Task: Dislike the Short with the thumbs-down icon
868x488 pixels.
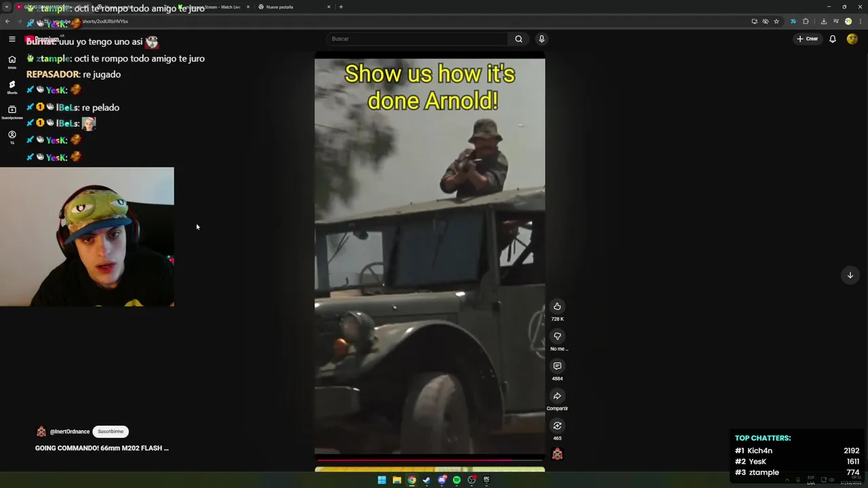Action: (x=557, y=336)
